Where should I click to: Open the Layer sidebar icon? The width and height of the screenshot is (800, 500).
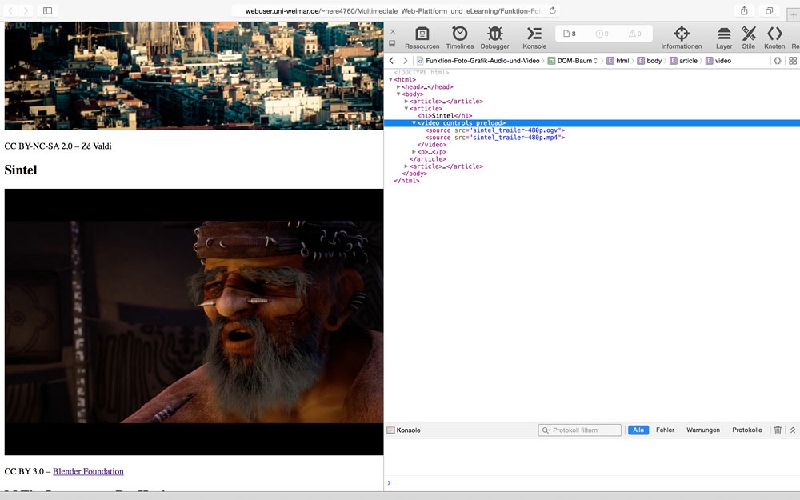pos(723,38)
